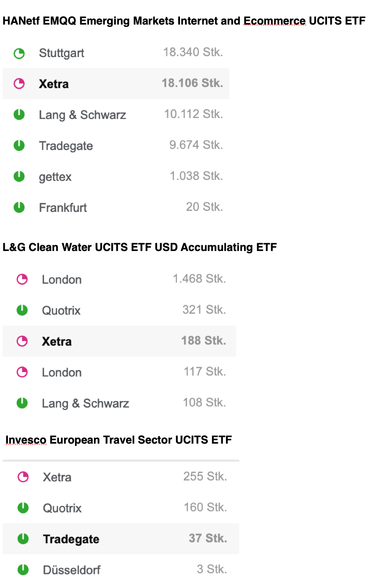Click the L&G Clean Water UCITS ETF heading

click(x=140, y=247)
